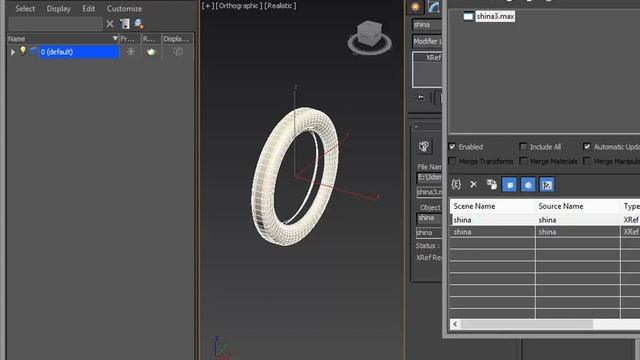Open the Orthographic viewport label menu
This screenshot has height=360, width=640.
point(239,6)
